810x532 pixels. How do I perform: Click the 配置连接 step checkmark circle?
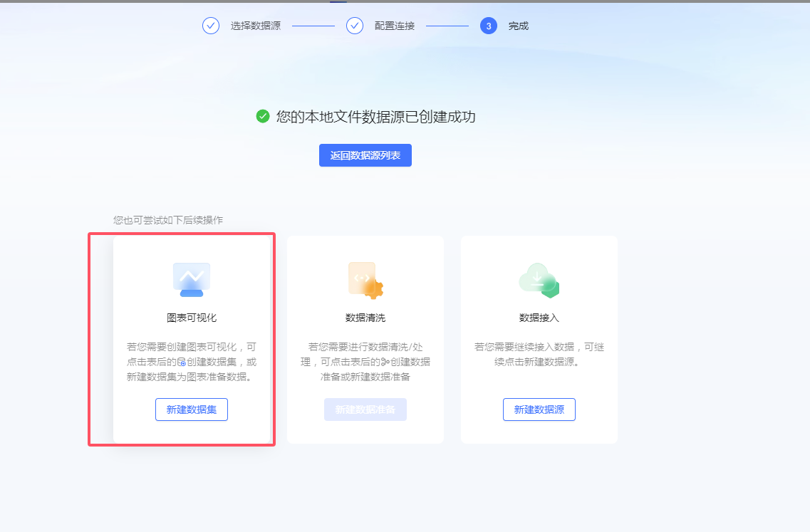tap(354, 26)
